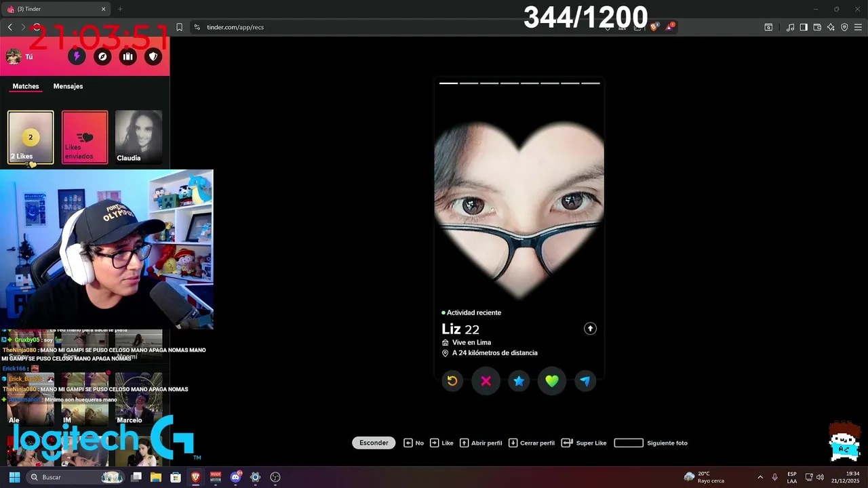
Task: Click the Brave Rewards triangle icon
Action: (x=670, y=27)
